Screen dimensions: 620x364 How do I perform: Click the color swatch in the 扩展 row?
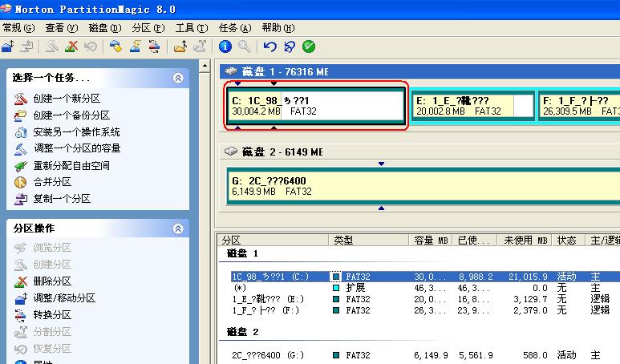[336, 288]
